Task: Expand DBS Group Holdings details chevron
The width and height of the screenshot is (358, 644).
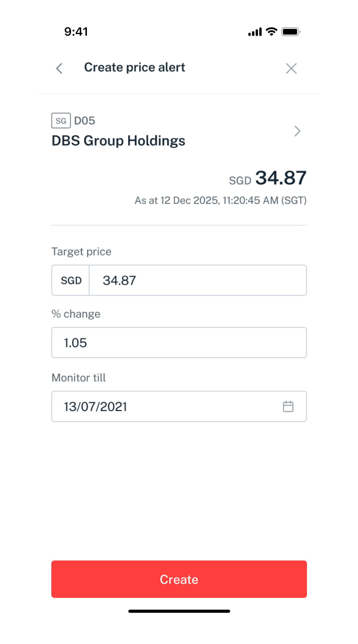Action: point(297,131)
